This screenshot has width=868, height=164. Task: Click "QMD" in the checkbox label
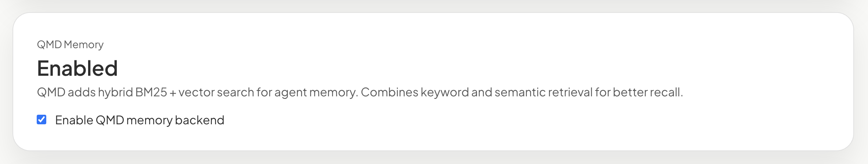point(110,120)
